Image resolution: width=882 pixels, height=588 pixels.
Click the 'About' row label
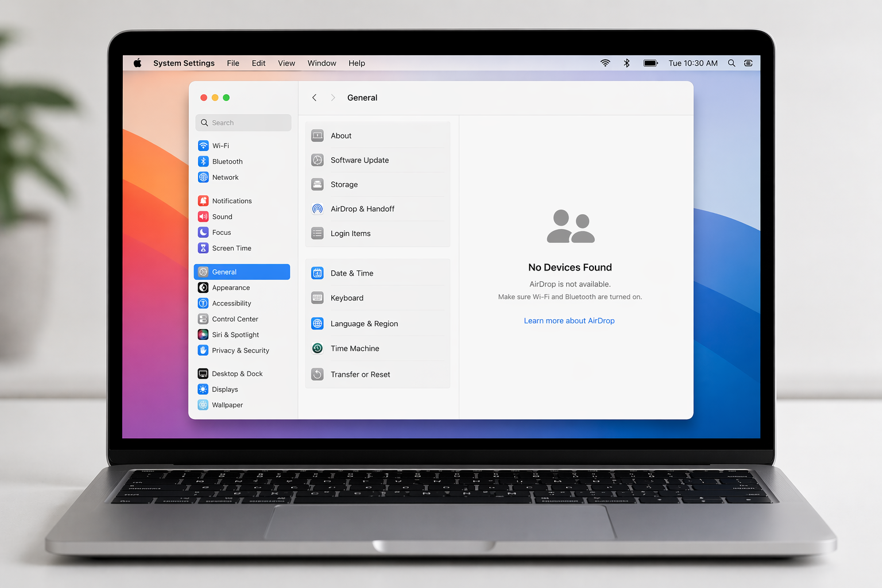pyautogui.click(x=341, y=136)
